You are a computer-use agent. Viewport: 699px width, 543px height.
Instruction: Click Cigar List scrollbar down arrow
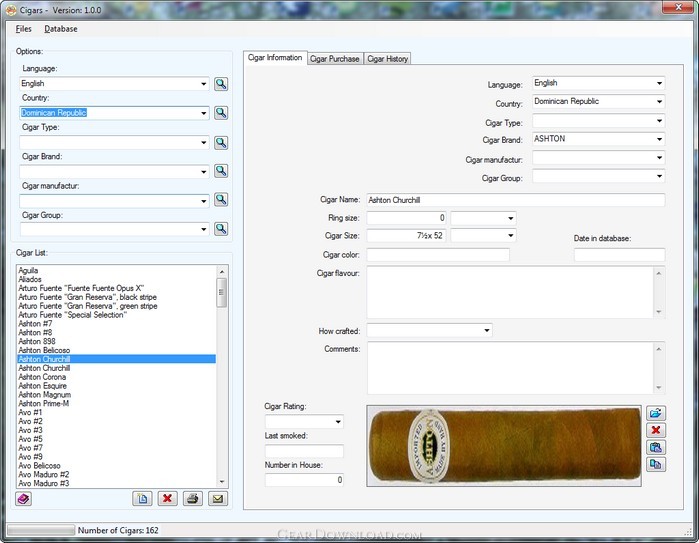(x=222, y=482)
